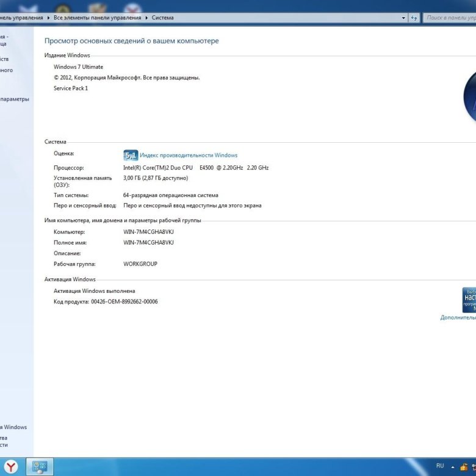Click the 'Тип системы:' label
Viewport: 476px width, 476px height.
pyautogui.click(x=71, y=195)
